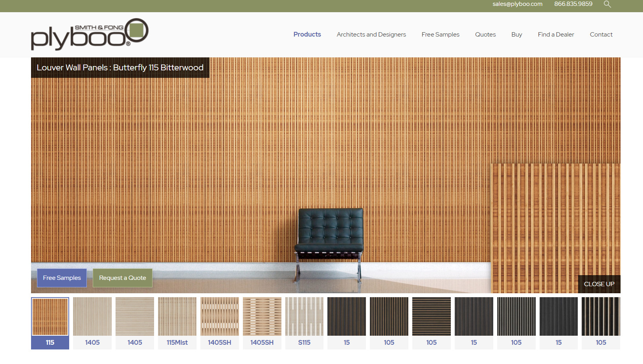The image size is (643, 364).
Task: Call the 866.835.9859 phone number
Action: [573, 4]
